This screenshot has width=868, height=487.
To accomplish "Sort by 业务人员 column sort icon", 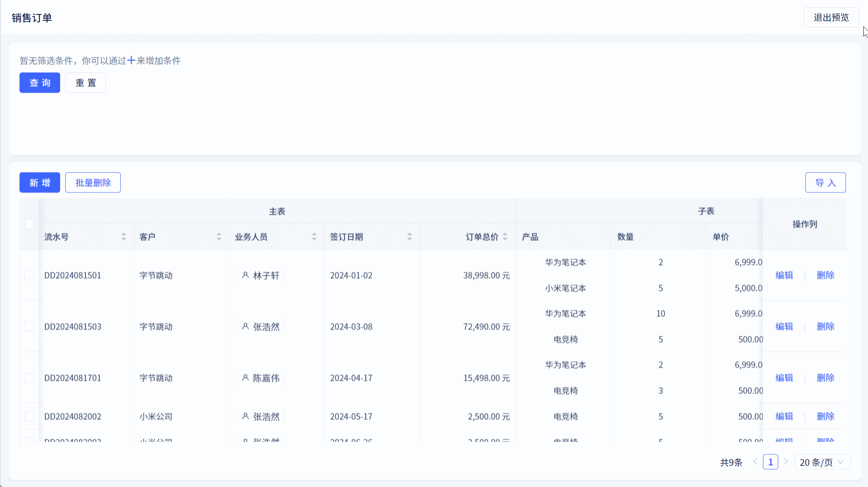I will click(314, 237).
